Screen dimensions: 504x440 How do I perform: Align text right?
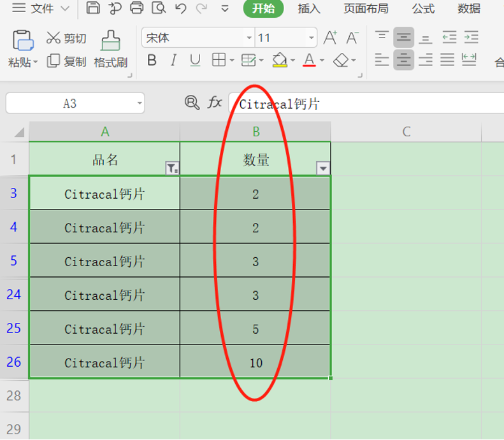tap(426, 60)
